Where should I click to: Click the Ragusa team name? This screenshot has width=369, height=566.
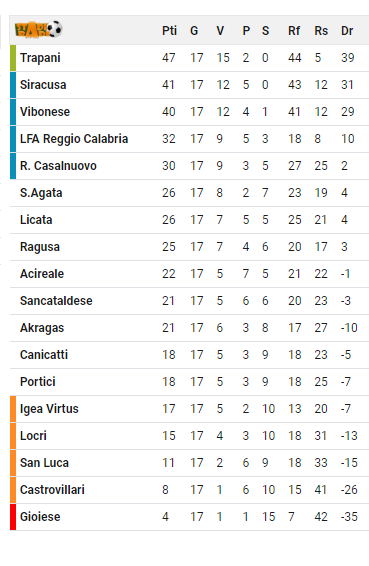pyautogui.click(x=40, y=247)
